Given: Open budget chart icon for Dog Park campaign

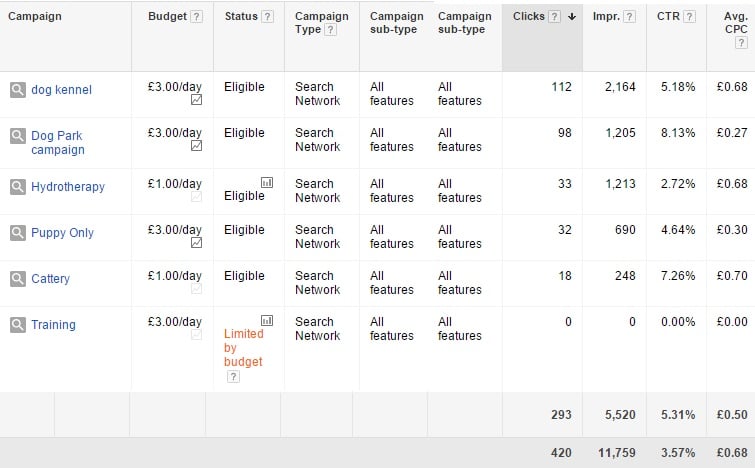Looking at the screenshot, I should click(196, 146).
